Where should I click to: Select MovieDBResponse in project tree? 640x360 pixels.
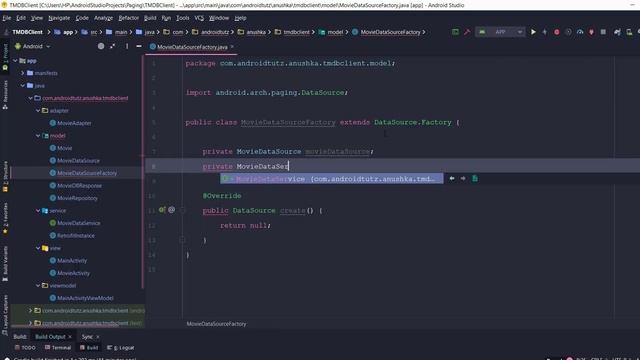79,185
